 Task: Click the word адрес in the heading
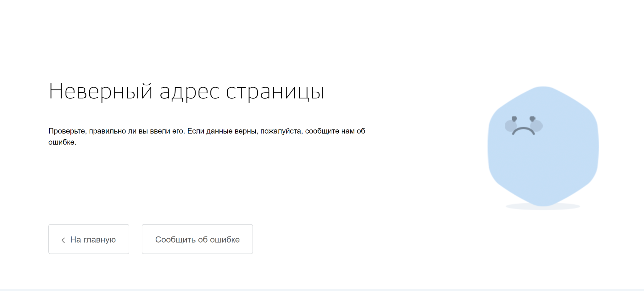(x=189, y=92)
